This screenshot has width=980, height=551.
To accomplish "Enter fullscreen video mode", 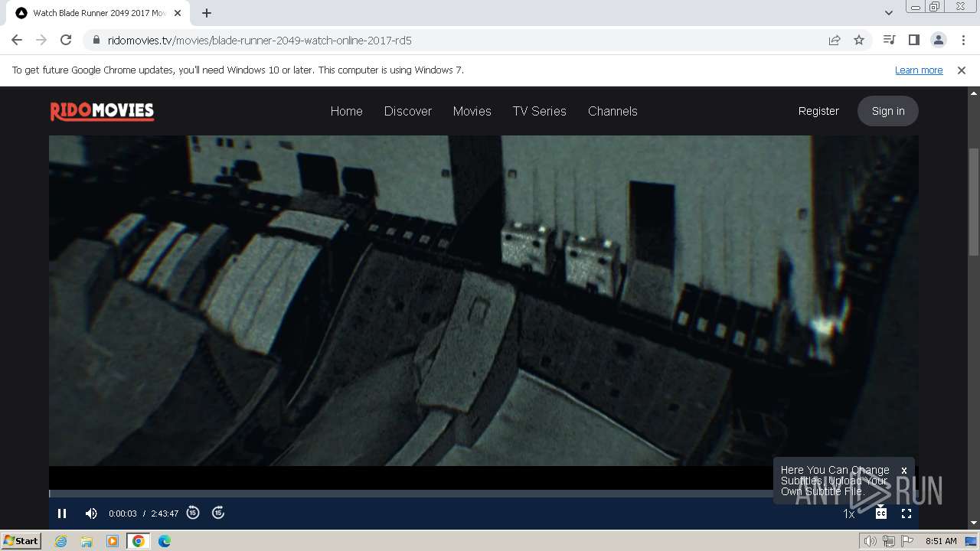I will (906, 514).
